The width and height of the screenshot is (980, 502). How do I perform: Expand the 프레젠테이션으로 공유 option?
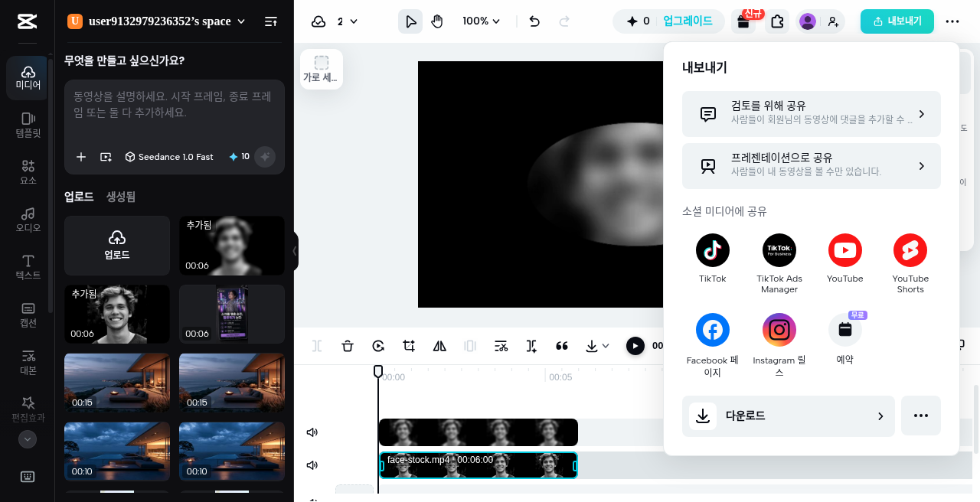[812, 166]
